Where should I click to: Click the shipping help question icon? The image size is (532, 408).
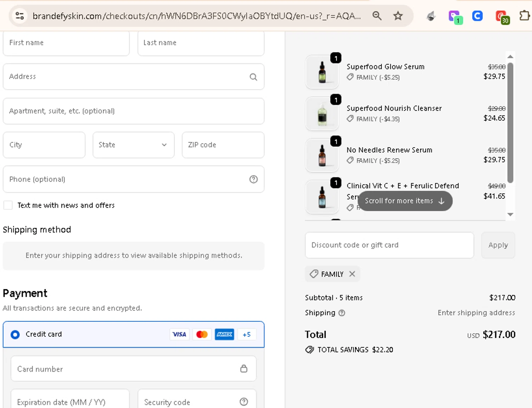coord(342,313)
